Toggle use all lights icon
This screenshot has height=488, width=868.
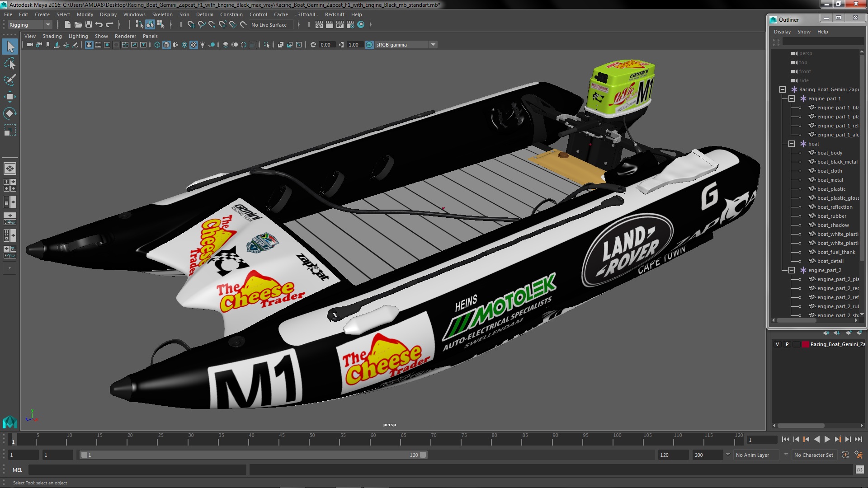(203, 45)
